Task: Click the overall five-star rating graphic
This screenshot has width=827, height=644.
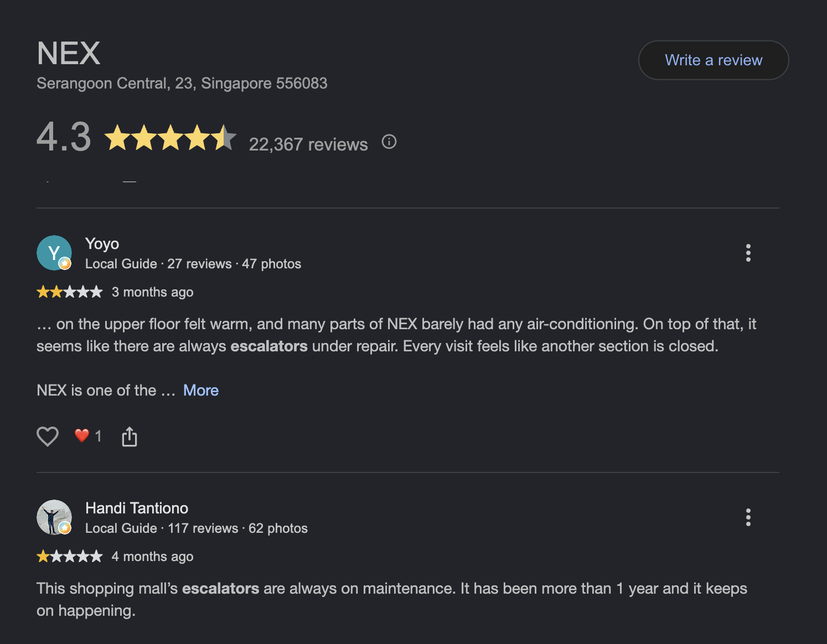Action: [x=170, y=138]
